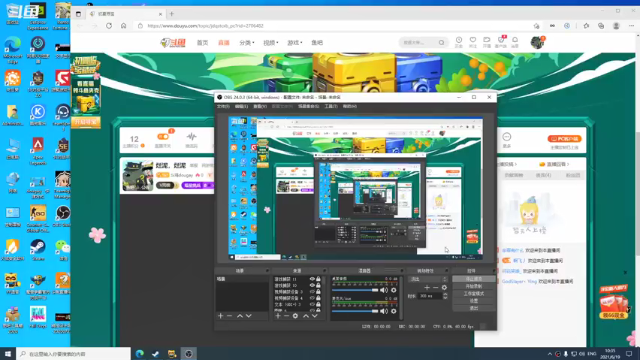Adjust the desktop audio volume slider
This screenshot has width=640, height=360.
tap(355, 290)
